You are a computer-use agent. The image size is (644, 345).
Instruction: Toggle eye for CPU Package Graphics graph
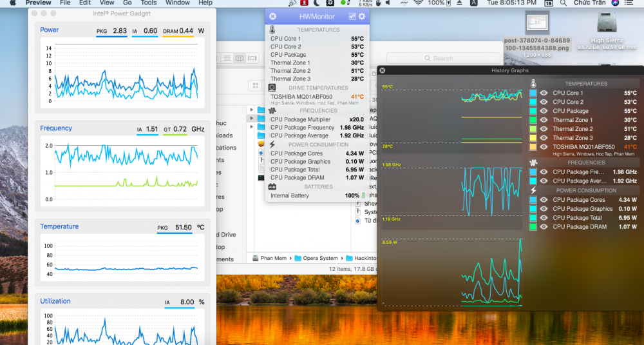pyautogui.click(x=544, y=209)
